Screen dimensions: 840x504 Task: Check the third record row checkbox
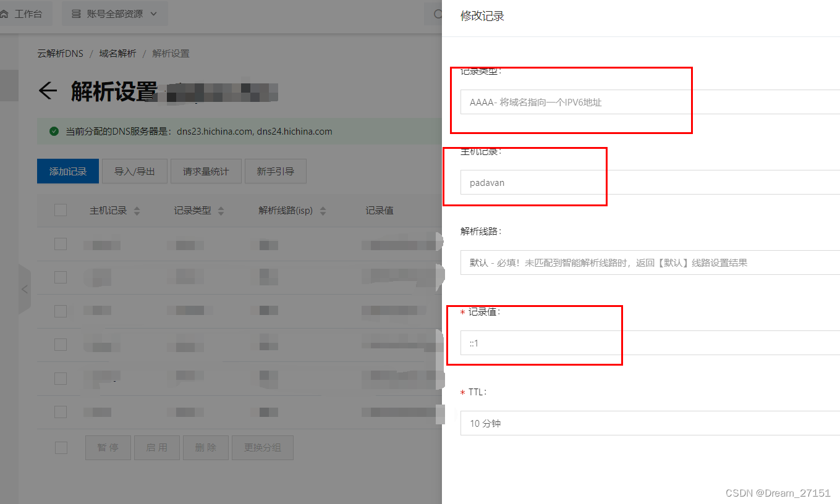61,311
